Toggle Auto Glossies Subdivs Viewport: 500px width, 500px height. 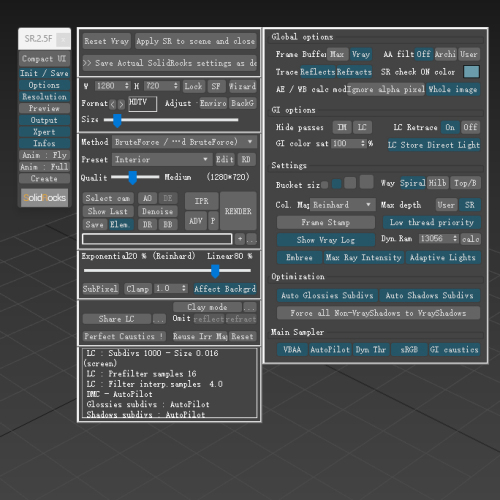tap(327, 295)
